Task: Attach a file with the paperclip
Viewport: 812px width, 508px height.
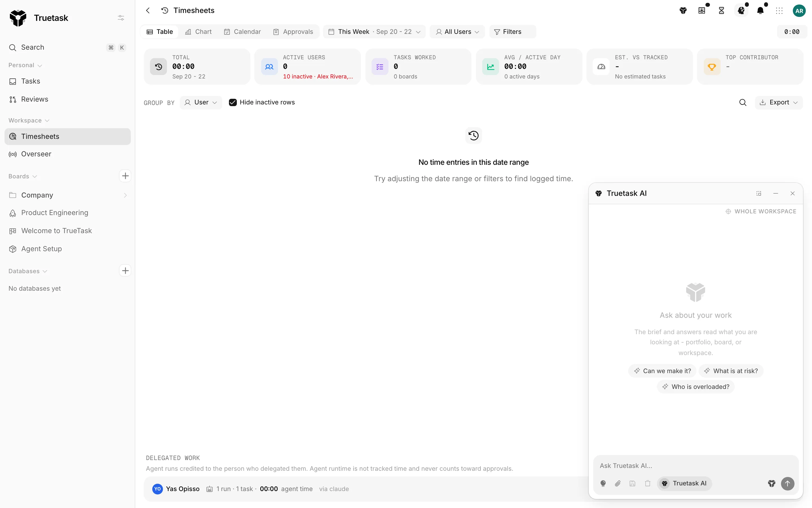Action: click(618, 483)
